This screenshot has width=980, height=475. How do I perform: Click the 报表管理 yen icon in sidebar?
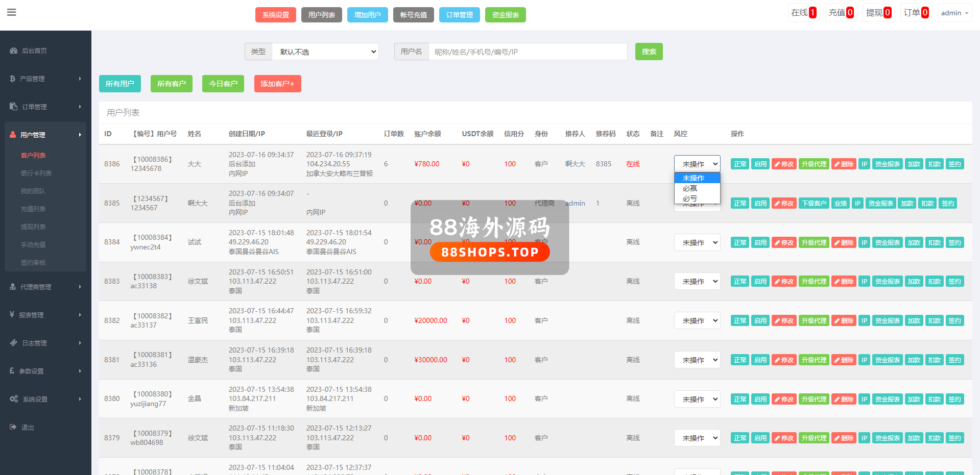coord(12,315)
